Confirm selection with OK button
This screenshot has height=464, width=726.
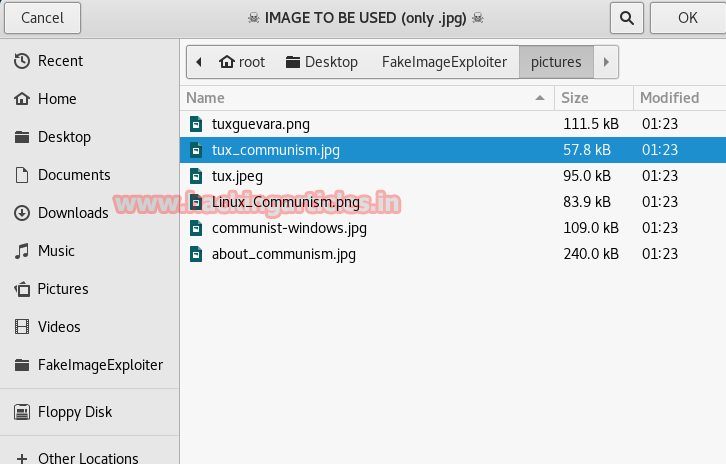click(x=687, y=18)
